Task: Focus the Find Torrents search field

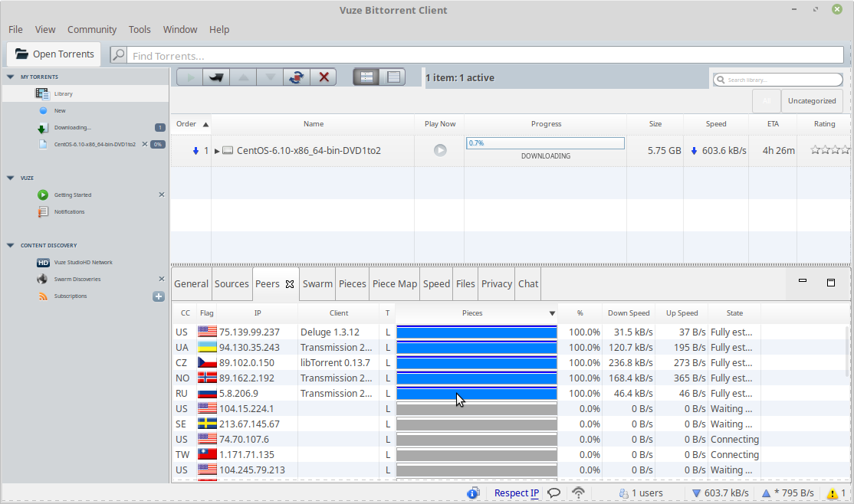Action: point(484,55)
